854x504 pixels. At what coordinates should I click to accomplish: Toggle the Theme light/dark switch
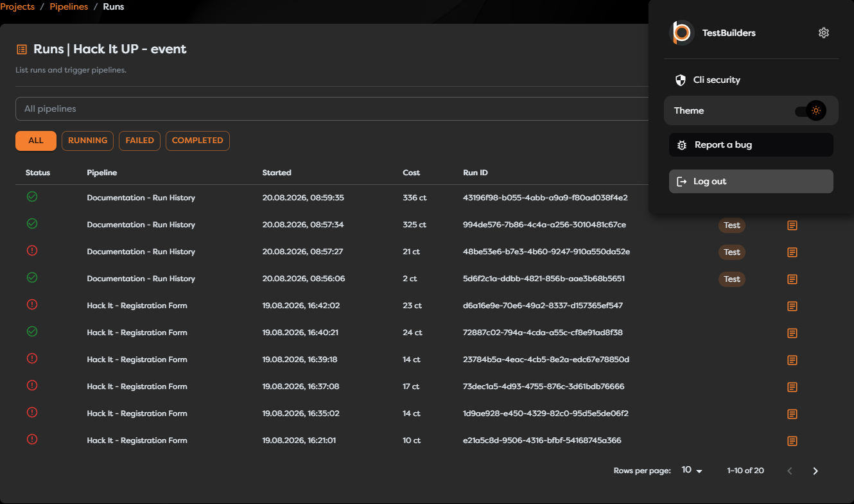[x=810, y=111]
